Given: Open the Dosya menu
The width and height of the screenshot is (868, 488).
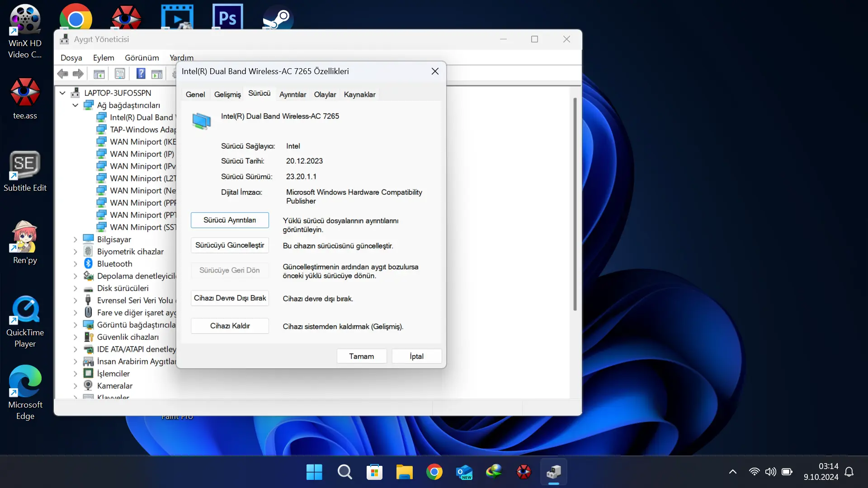Looking at the screenshot, I should pyautogui.click(x=71, y=58).
